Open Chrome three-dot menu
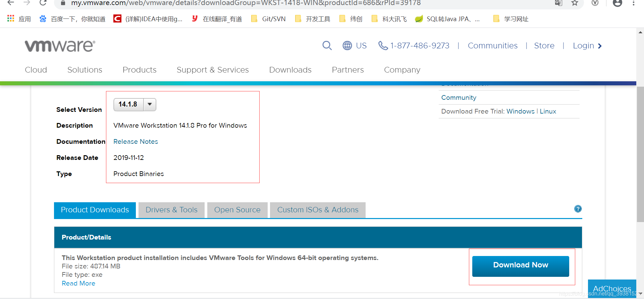 click(x=633, y=3)
